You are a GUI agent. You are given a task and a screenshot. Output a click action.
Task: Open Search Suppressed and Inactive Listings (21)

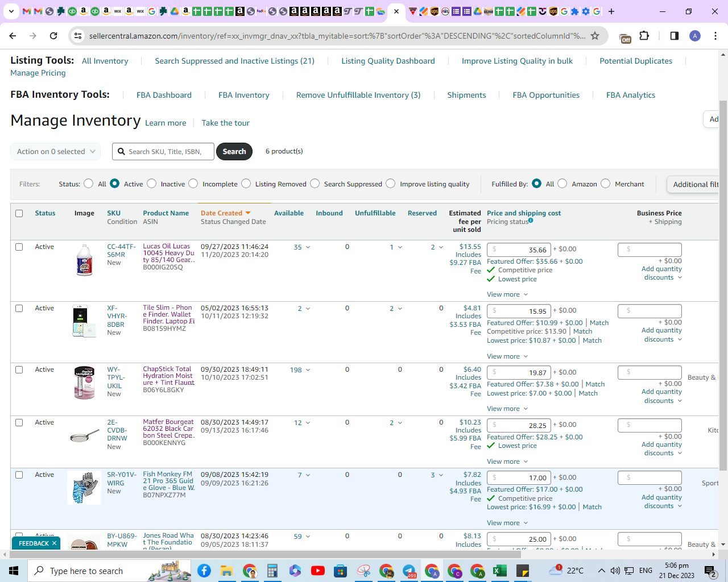click(235, 61)
